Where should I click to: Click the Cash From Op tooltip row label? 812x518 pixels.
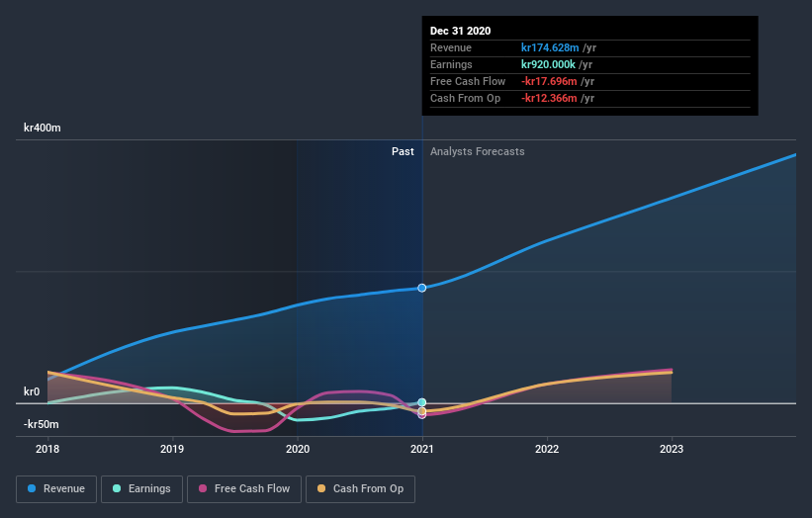coord(465,98)
